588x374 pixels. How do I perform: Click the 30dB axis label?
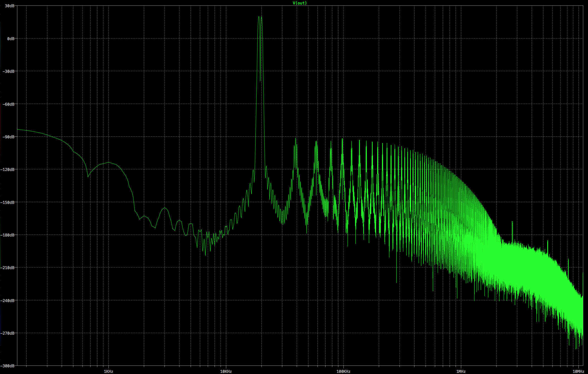10,6
